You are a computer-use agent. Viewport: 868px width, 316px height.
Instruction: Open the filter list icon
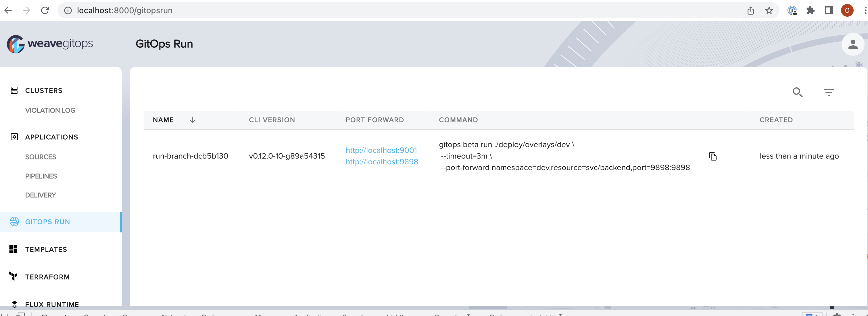coord(829,92)
